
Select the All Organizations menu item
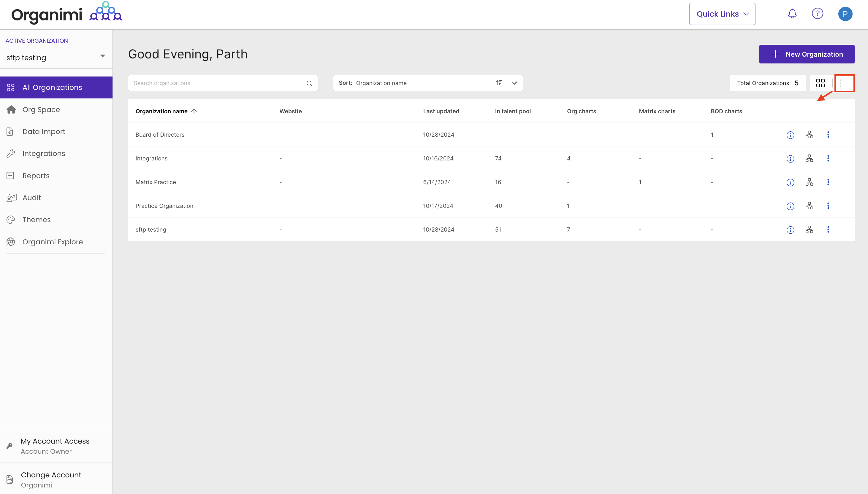pos(52,87)
